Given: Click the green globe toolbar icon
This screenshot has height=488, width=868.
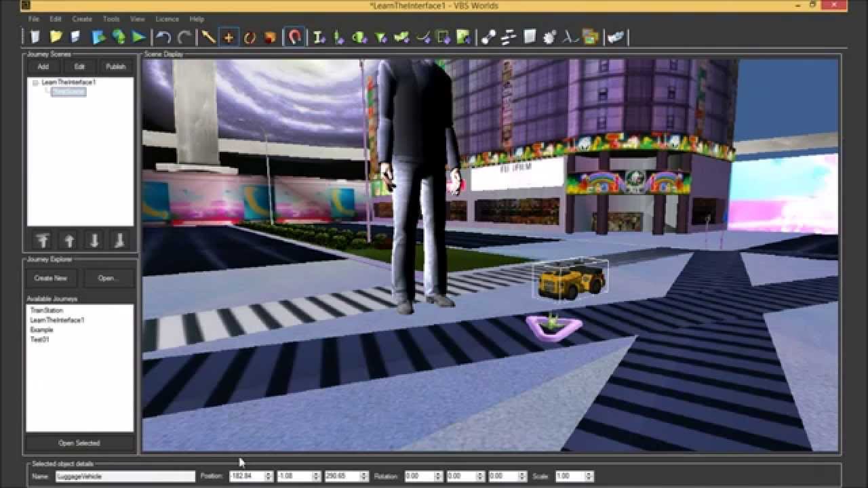Looking at the screenshot, I should click(119, 37).
